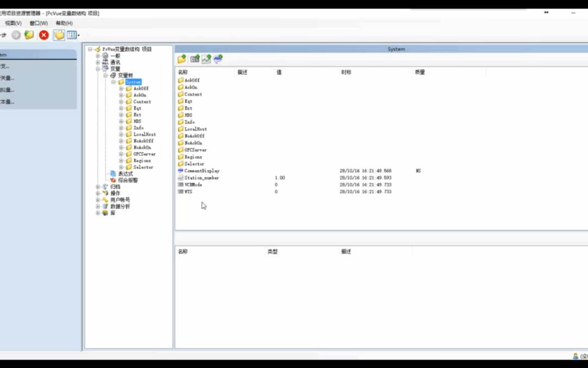This screenshot has width=588, height=368.
Task: Select the 综合报警 icon in tree
Action: click(113, 180)
